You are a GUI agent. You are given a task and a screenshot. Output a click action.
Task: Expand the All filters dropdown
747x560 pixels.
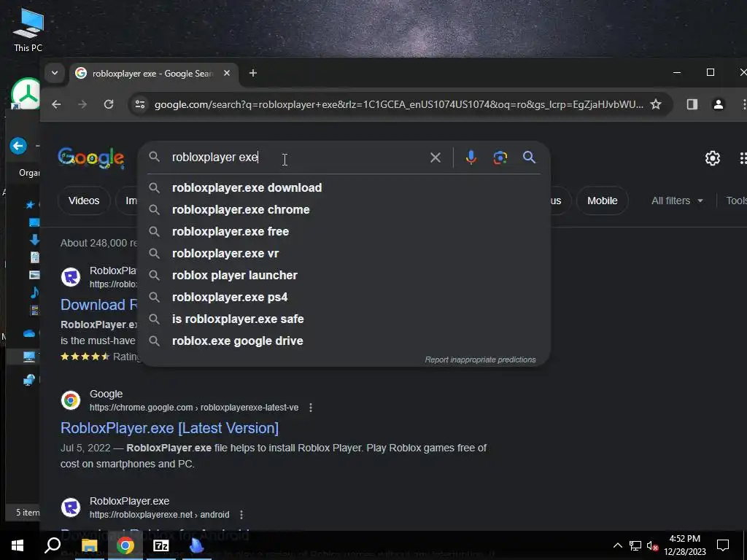coord(677,201)
